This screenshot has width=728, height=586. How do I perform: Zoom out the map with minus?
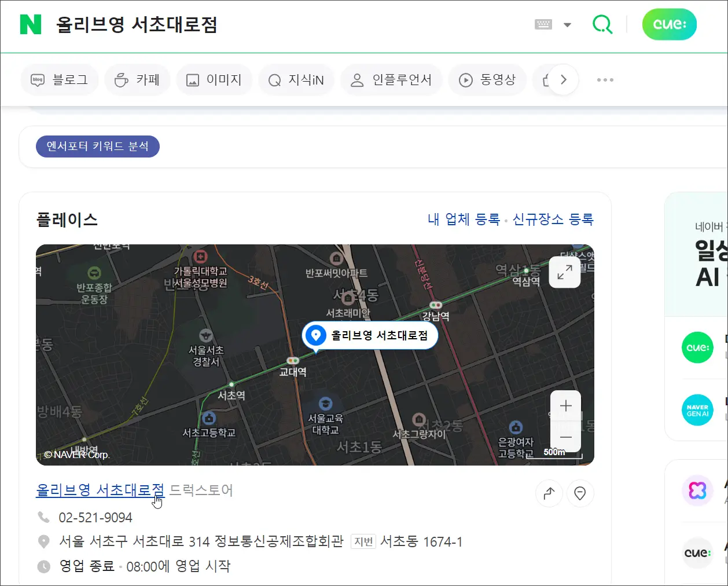pos(565,437)
